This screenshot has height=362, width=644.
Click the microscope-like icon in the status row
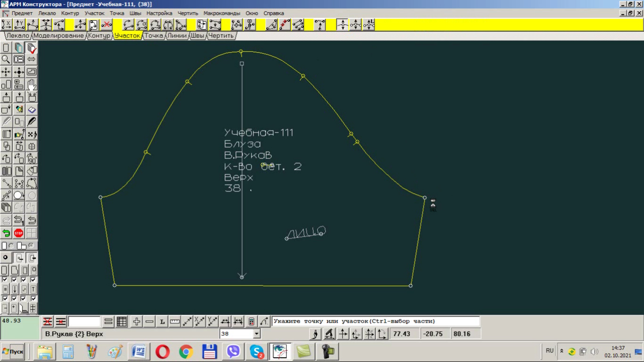(x=330, y=334)
